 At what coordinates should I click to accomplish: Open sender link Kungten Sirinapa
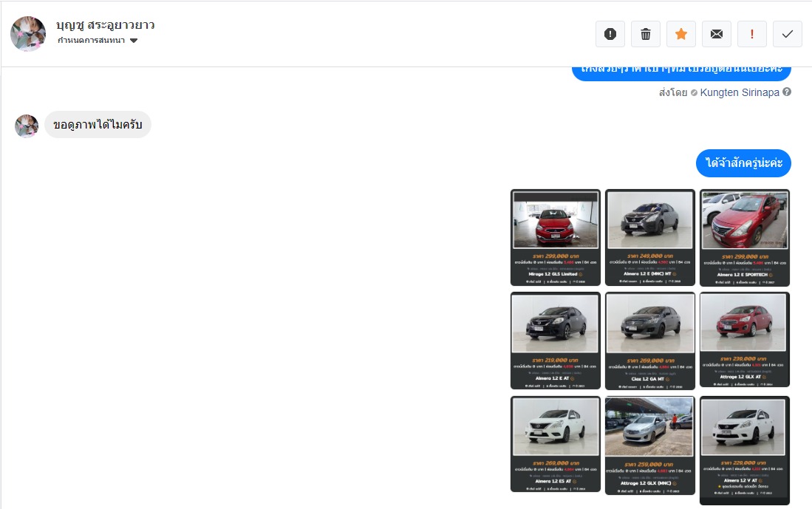[x=739, y=92]
